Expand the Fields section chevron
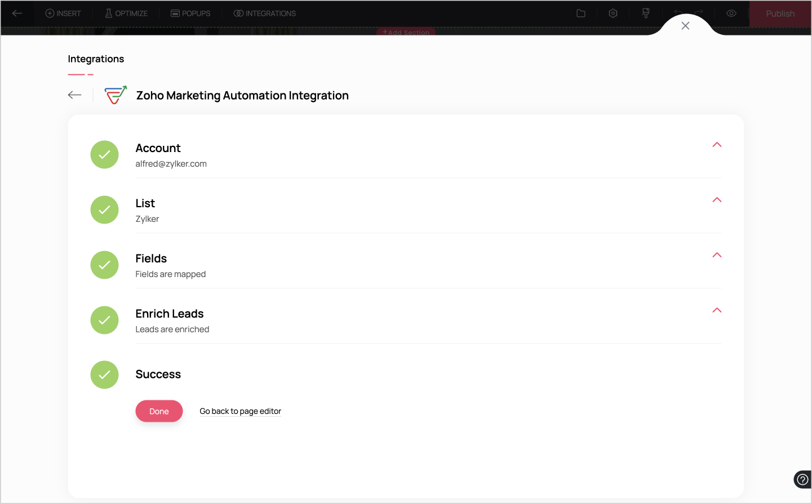Screen dimensions: 812x504 click(x=717, y=255)
